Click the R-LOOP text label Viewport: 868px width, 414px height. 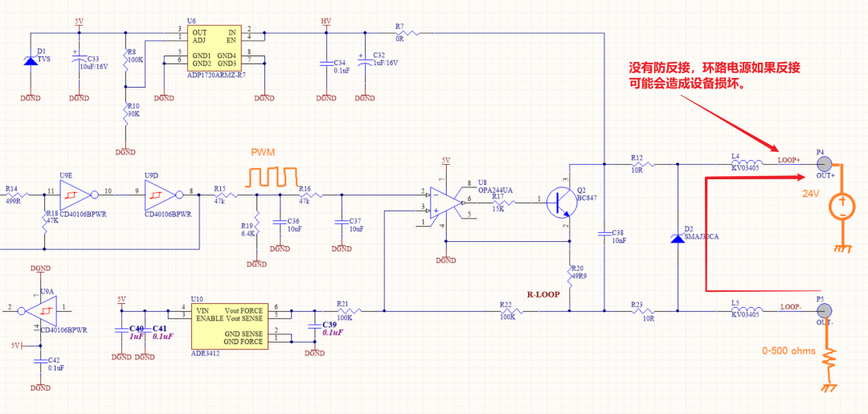pyautogui.click(x=544, y=295)
